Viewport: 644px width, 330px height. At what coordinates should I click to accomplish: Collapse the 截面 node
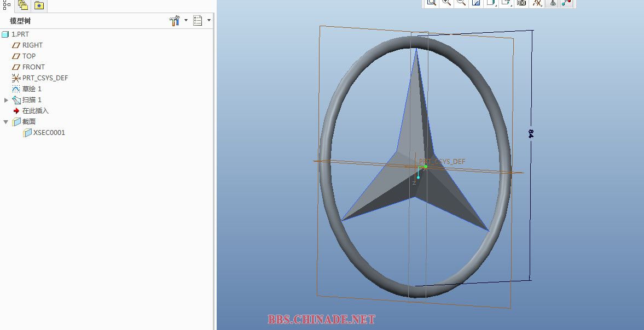[x=6, y=122]
